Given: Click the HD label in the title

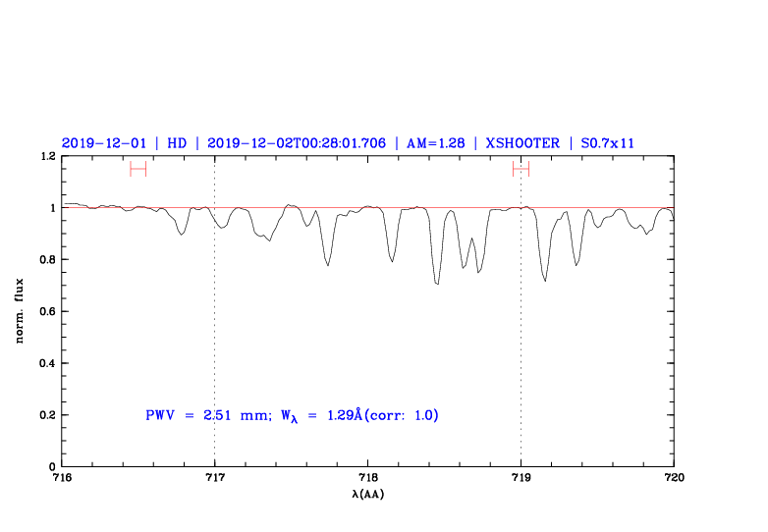Looking at the screenshot, I should [x=177, y=142].
